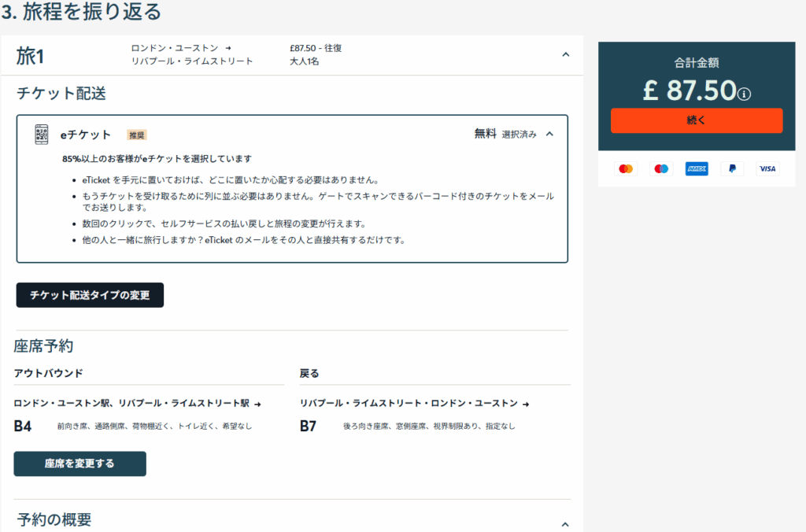The width and height of the screenshot is (806, 532).
Task: Click arrow icon after return route ロンドン・ユーストン
Action: 526,404
